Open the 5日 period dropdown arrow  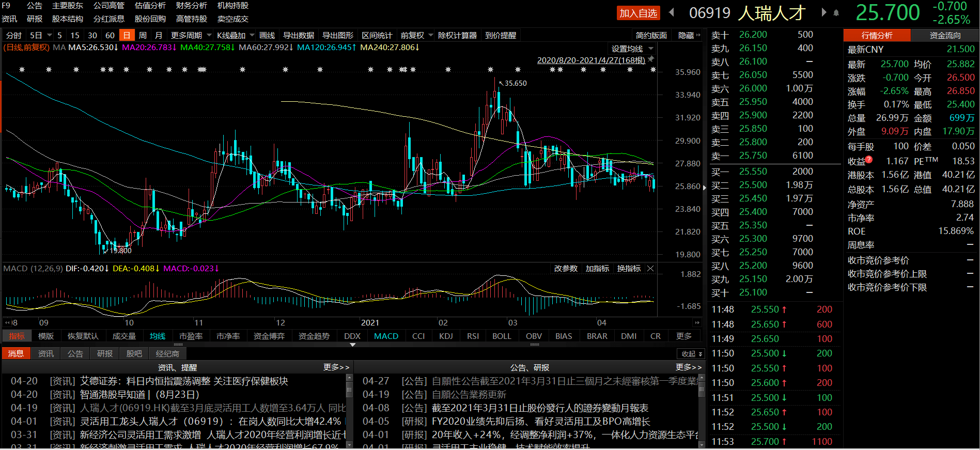pyautogui.click(x=50, y=35)
